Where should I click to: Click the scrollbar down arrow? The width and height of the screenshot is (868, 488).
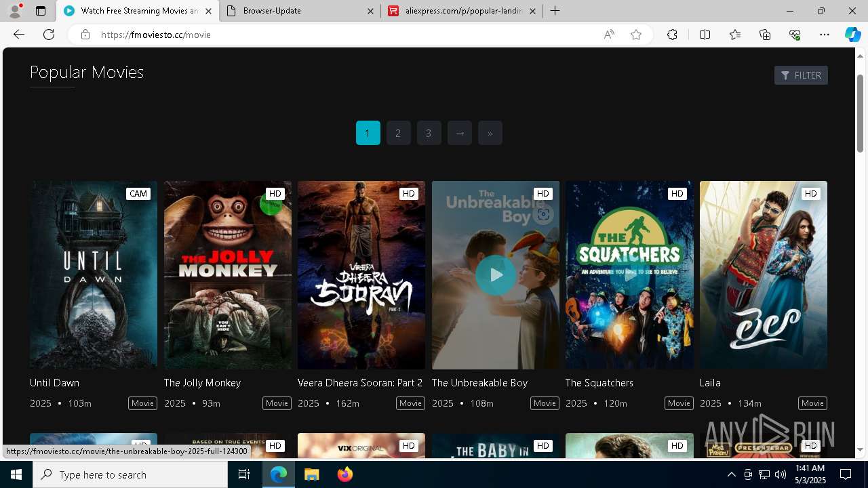[861, 449]
